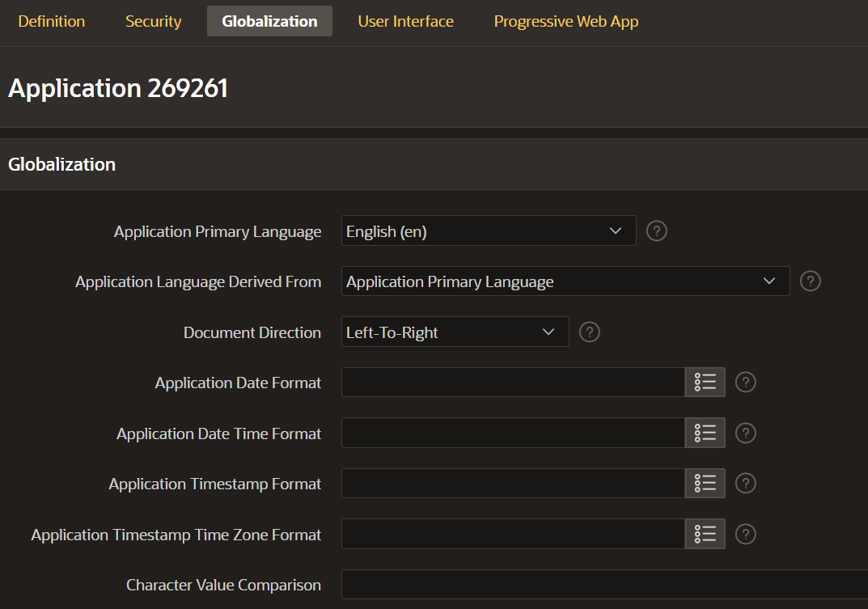Switch to the Security tab

[x=154, y=22]
